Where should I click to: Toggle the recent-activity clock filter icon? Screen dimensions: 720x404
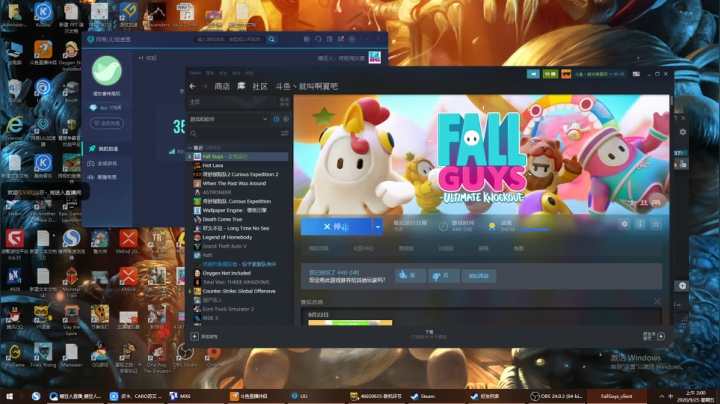tap(276, 119)
